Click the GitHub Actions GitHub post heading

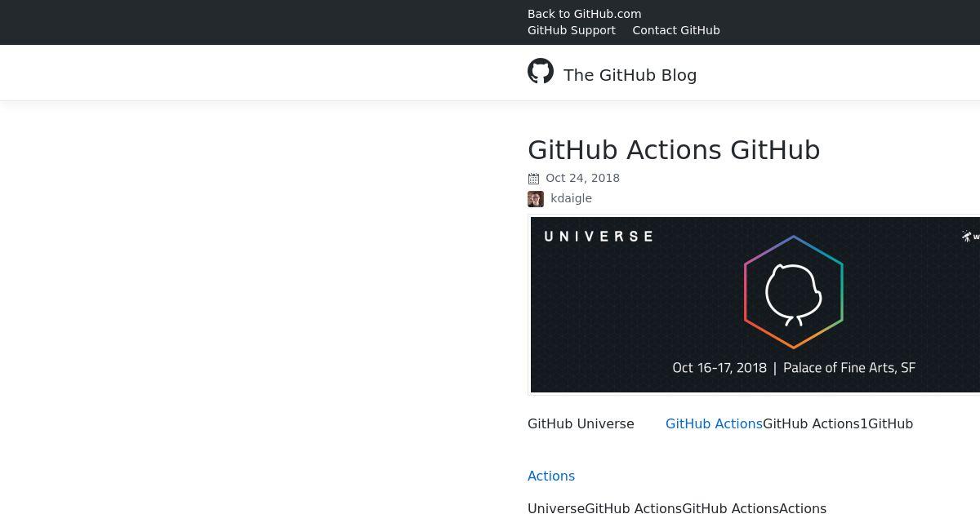click(674, 150)
